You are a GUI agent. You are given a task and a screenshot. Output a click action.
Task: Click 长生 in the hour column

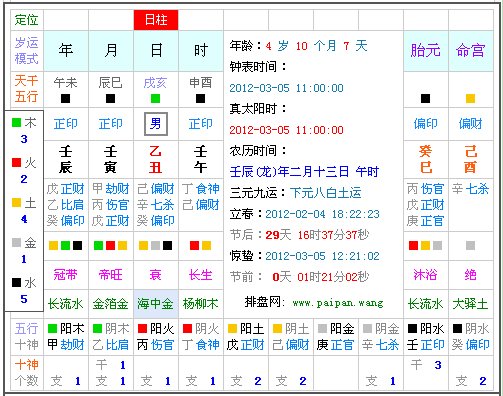[201, 275]
